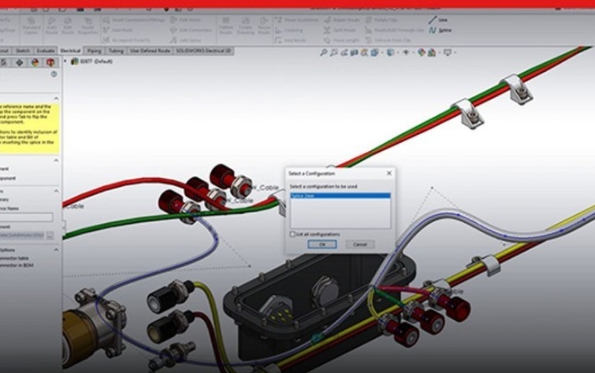595x373 pixels.
Task: Collapse the section below the message
Action: [x=56, y=161]
